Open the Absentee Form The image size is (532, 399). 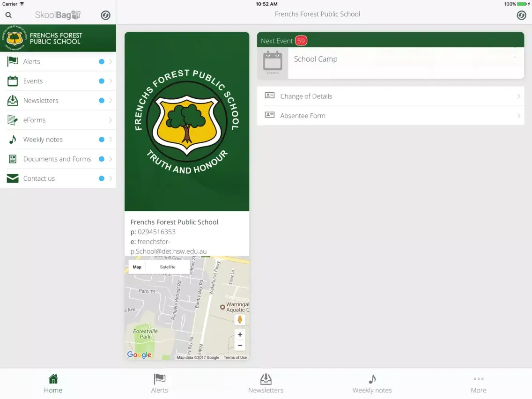391,116
